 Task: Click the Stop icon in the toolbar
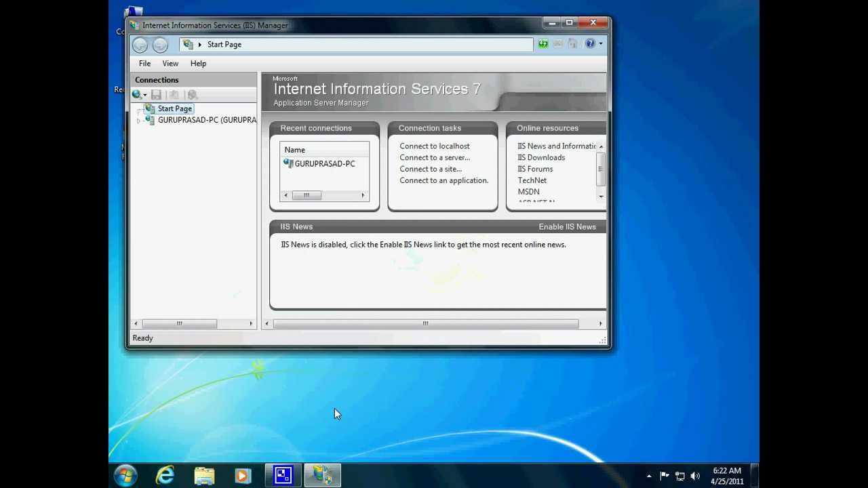(558, 44)
